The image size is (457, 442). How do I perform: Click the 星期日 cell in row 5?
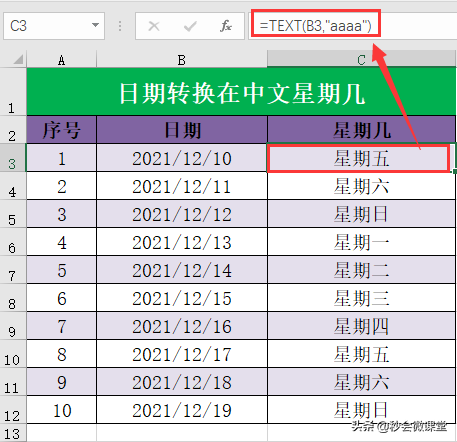pyautogui.click(x=361, y=214)
